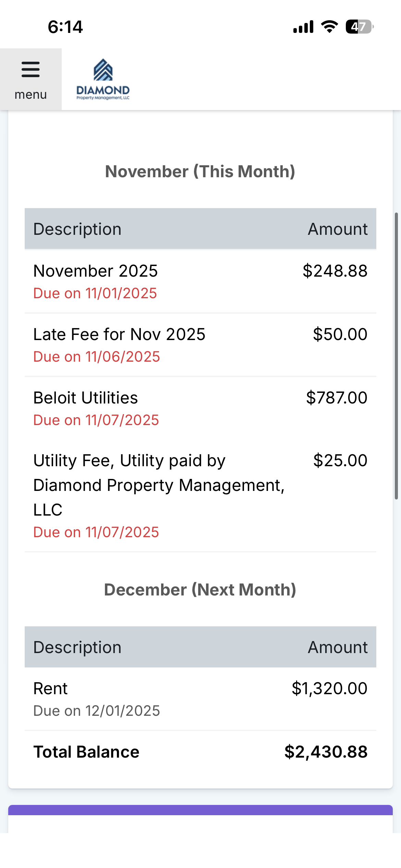Viewport: 401px width, 868px height.
Task: Tap the purple card header bar at the bottom
Action: click(200, 810)
